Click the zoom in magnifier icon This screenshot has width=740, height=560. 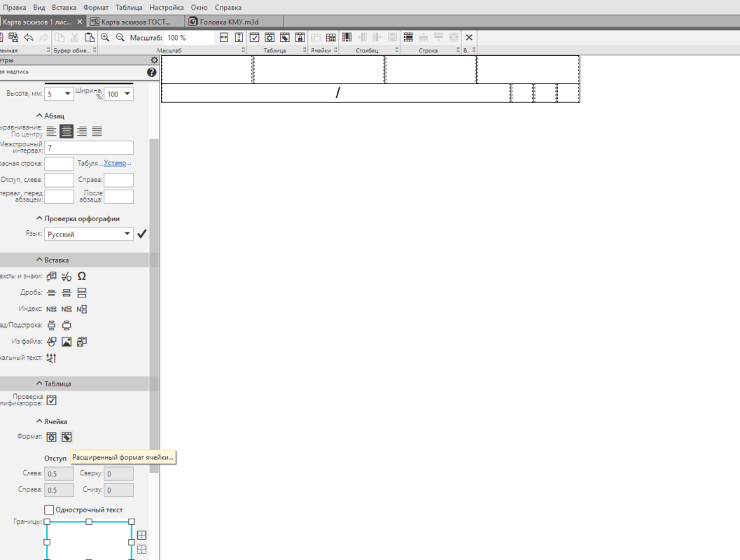(105, 38)
